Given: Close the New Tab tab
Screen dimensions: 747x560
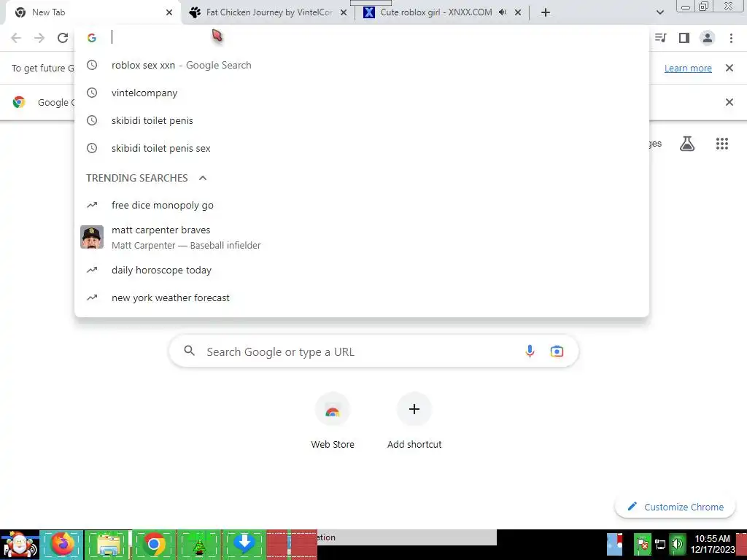Looking at the screenshot, I should [169, 12].
